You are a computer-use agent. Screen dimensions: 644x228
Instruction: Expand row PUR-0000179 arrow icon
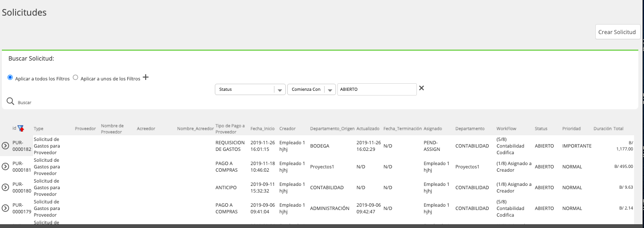click(6, 208)
